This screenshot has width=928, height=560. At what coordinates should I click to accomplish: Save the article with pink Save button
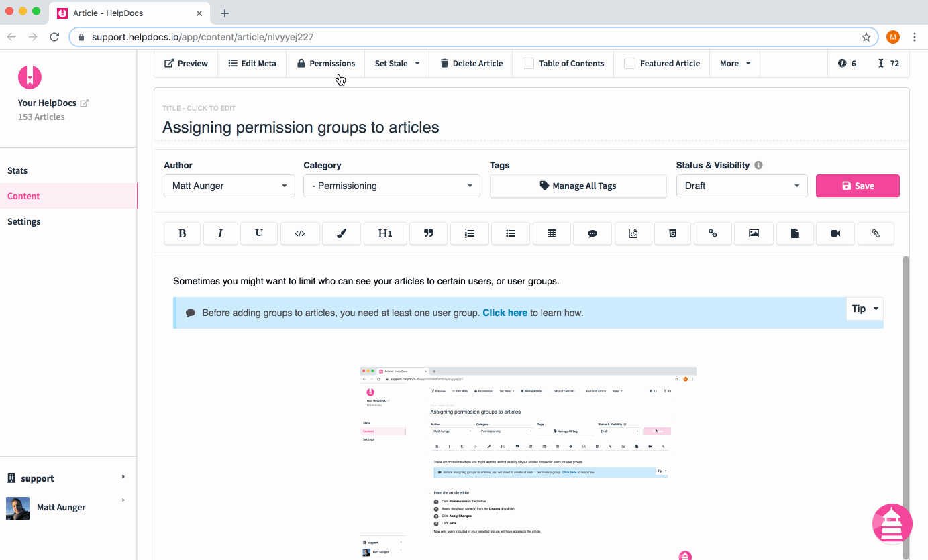858,186
